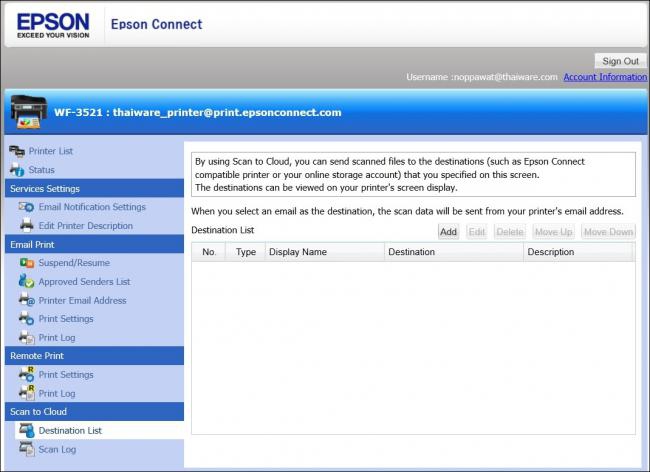Click the Type column header
Viewport: 650px width, 472px height.
[x=245, y=252]
